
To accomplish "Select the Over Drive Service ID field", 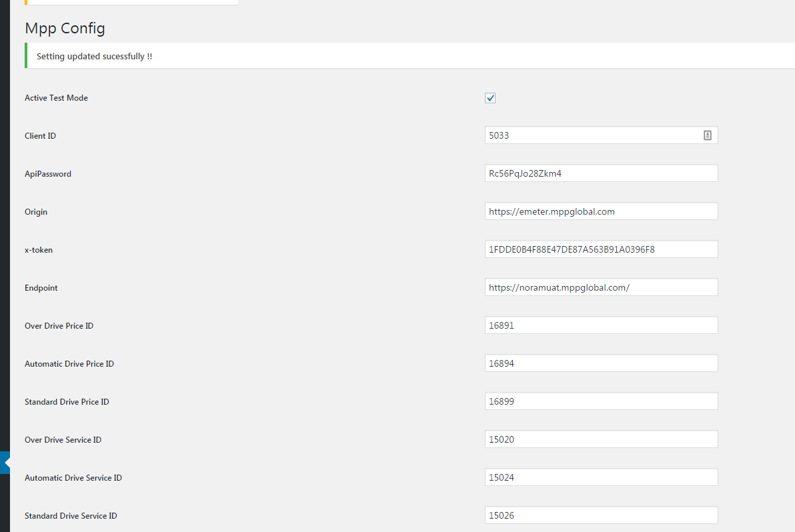I will (602, 439).
